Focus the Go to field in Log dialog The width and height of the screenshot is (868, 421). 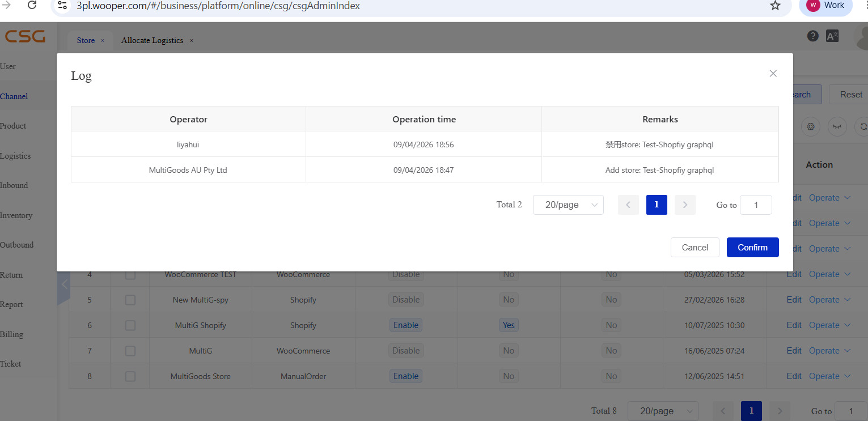point(756,205)
